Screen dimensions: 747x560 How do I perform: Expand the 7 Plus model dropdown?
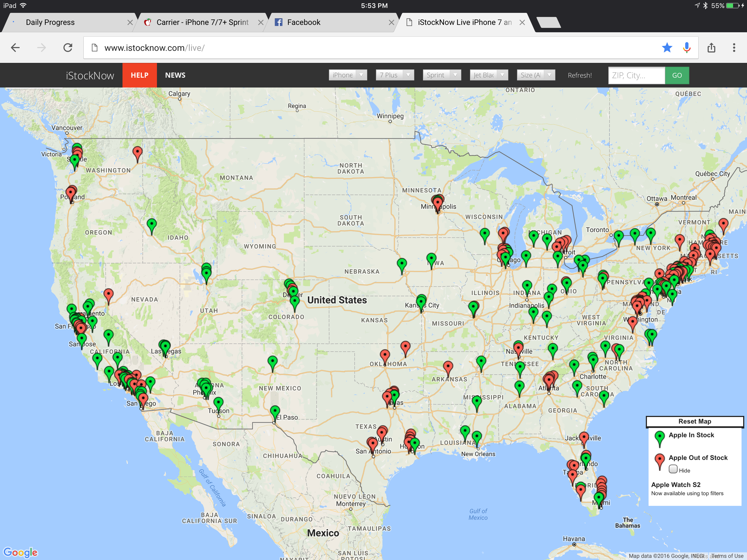[395, 75]
